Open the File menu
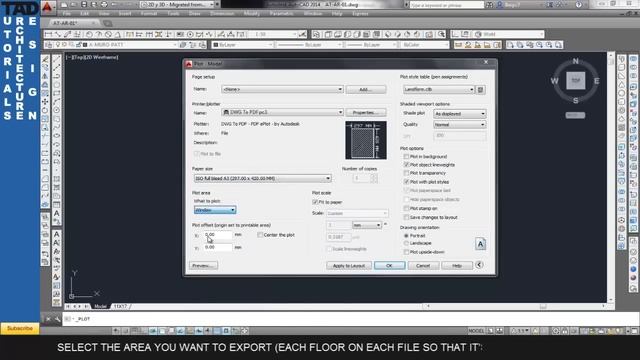This screenshot has height=360, width=640. coord(67,13)
